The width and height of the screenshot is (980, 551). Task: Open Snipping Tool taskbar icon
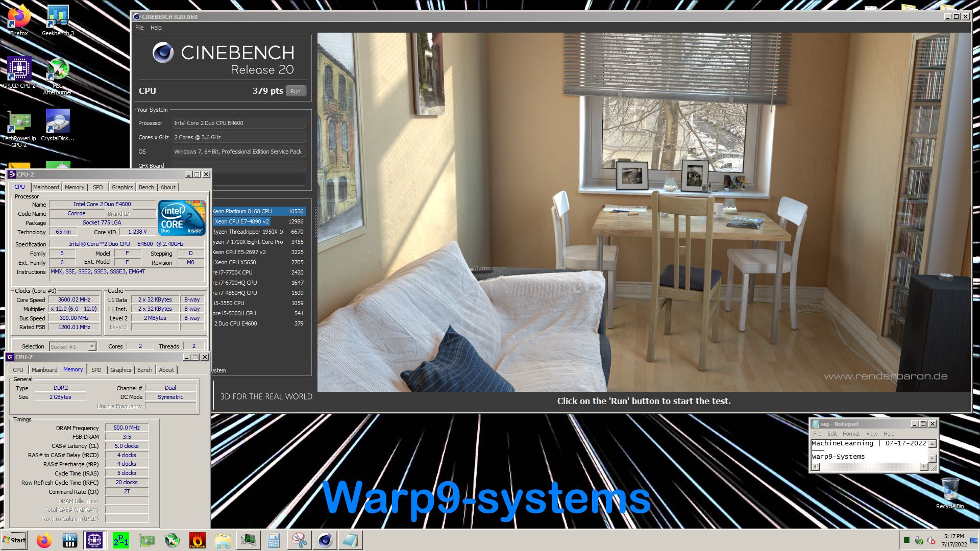(x=300, y=540)
